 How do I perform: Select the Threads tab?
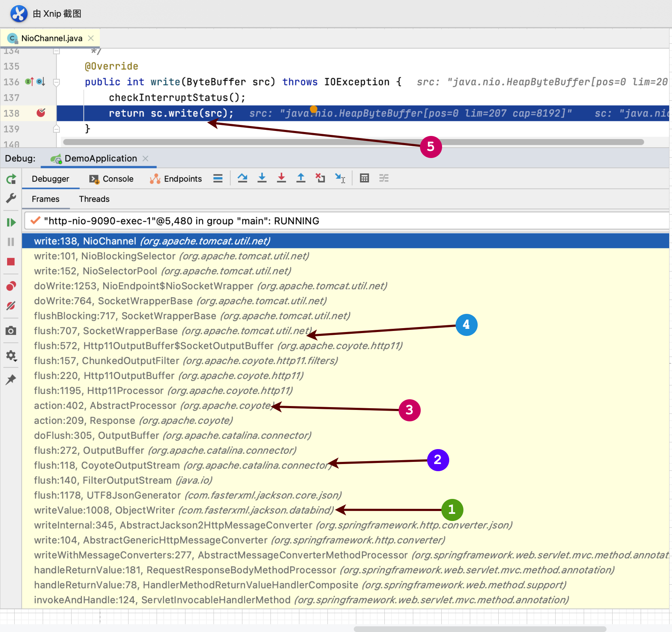point(94,199)
